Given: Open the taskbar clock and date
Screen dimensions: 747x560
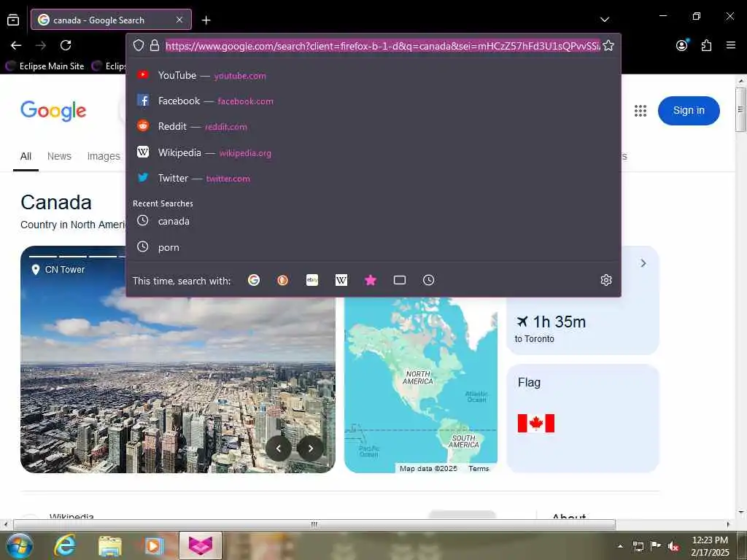Looking at the screenshot, I should coord(710,546).
